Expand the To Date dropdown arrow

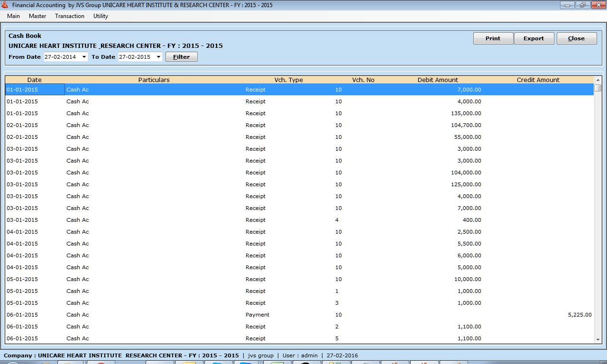[158, 57]
